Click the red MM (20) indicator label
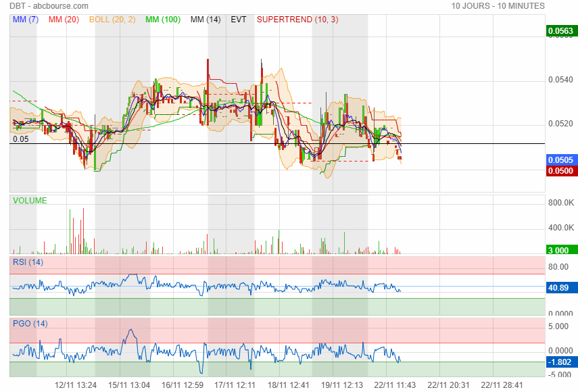578x392 pixels. pos(64,20)
